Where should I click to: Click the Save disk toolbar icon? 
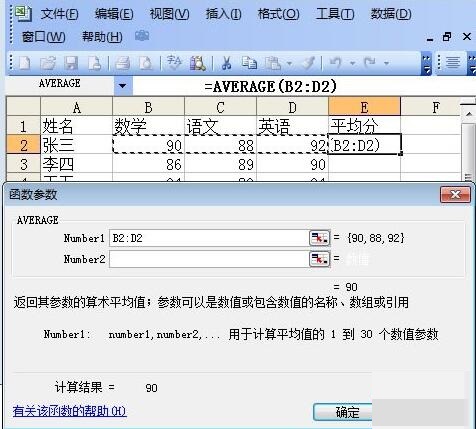tap(71, 63)
